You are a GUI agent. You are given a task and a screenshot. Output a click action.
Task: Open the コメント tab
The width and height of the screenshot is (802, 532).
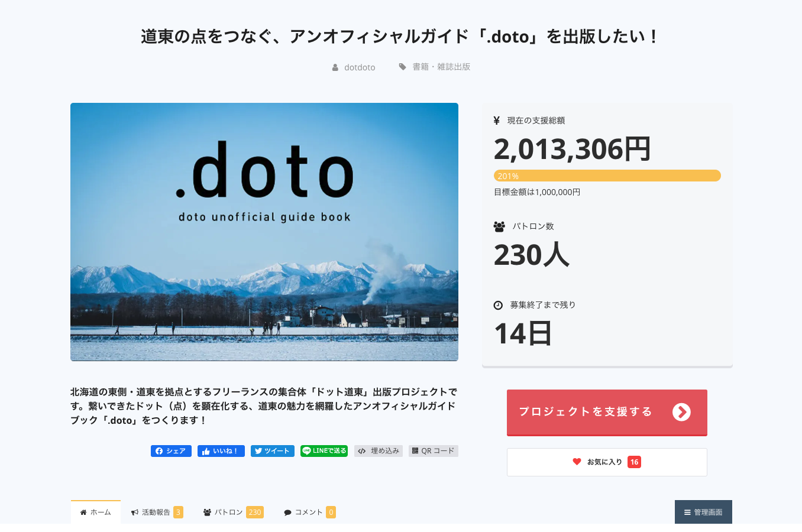(309, 512)
